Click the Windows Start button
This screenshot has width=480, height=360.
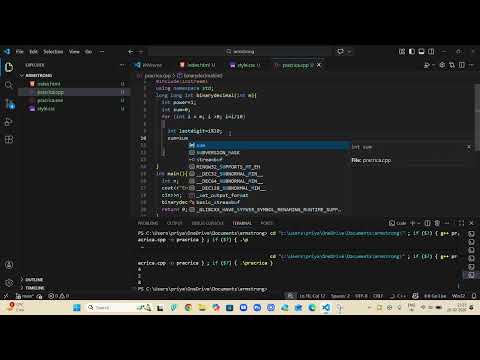coord(77,308)
